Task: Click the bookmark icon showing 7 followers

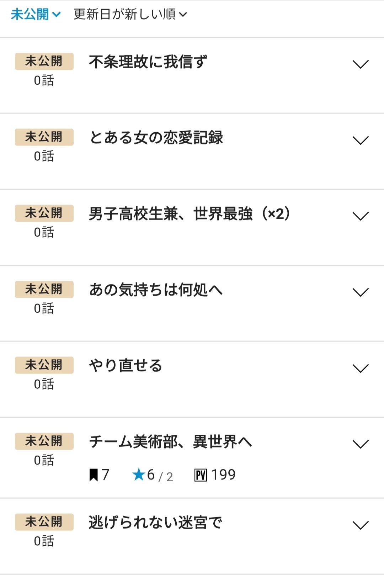Action: pyautogui.click(x=94, y=475)
